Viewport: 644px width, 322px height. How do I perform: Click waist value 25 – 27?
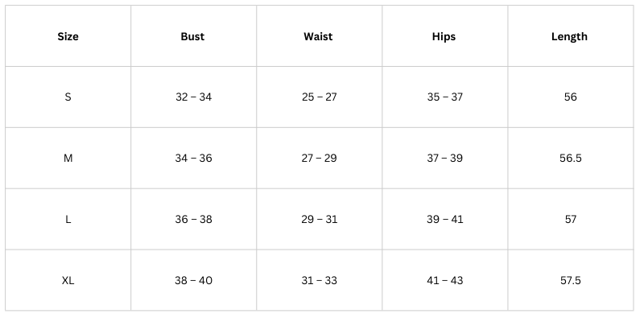click(319, 97)
